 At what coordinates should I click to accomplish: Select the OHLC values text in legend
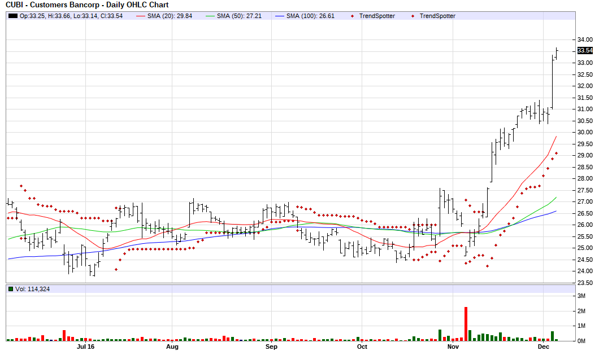pyautogui.click(x=71, y=16)
